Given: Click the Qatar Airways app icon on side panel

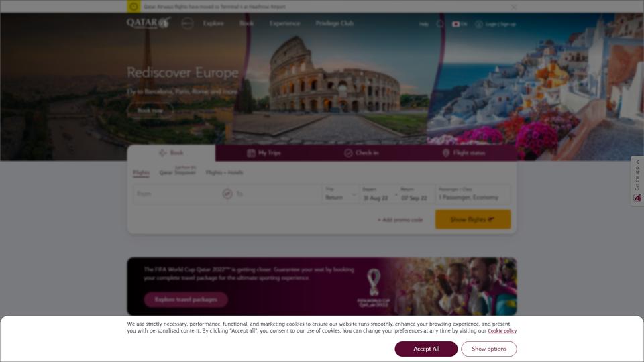Looking at the screenshot, I should [637, 198].
